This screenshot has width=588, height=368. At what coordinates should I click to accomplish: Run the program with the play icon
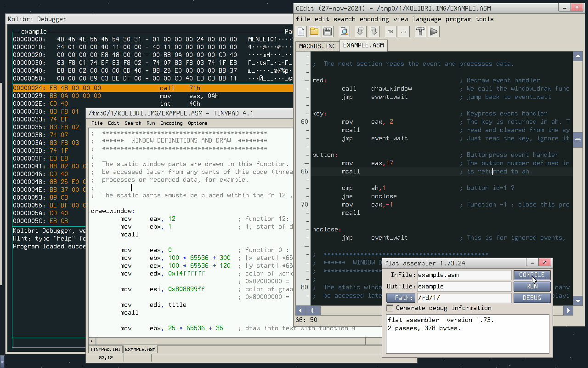pyautogui.click(x=433, y=31)
